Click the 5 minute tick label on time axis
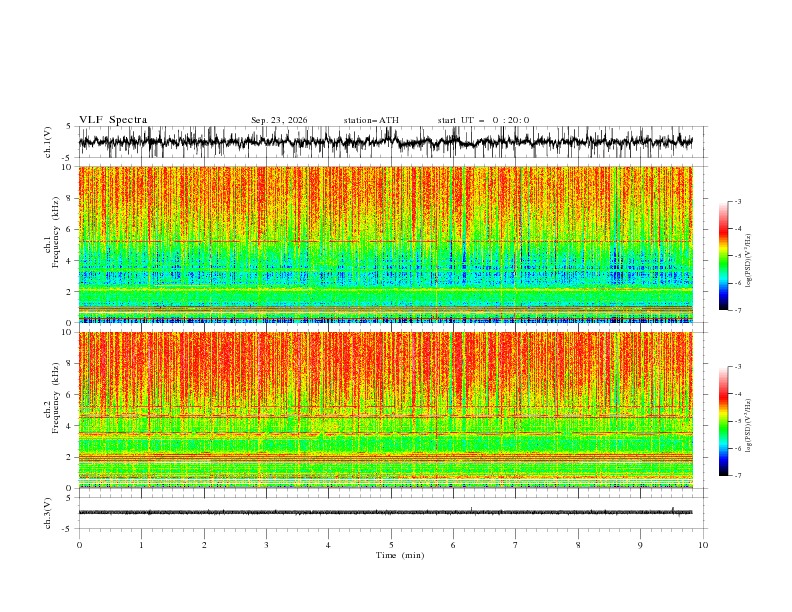This screenshot has height=612, width=792. pyautogui.click(x=391, y=545)
